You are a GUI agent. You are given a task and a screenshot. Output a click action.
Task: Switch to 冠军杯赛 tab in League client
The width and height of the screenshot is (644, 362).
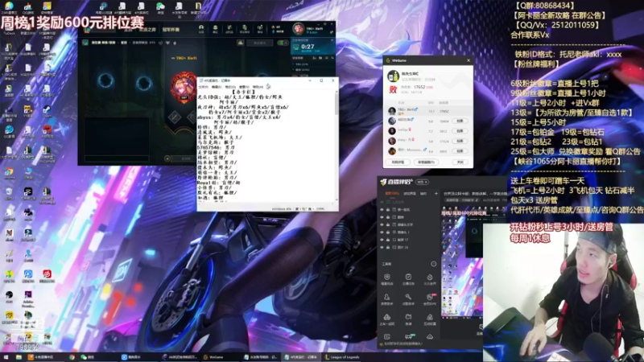(x=171, y=30)
